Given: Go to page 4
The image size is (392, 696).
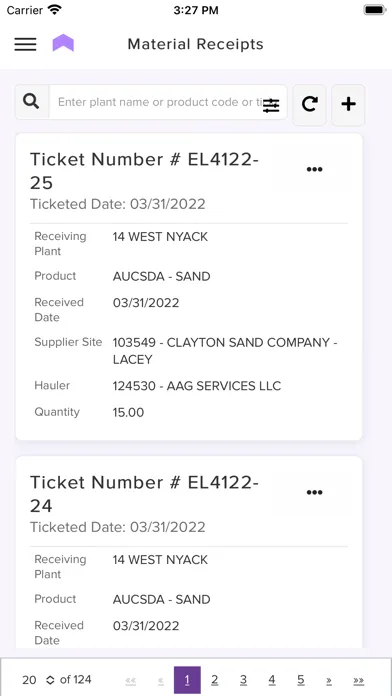Looking at the screenshot, I should tap(272, 680).
